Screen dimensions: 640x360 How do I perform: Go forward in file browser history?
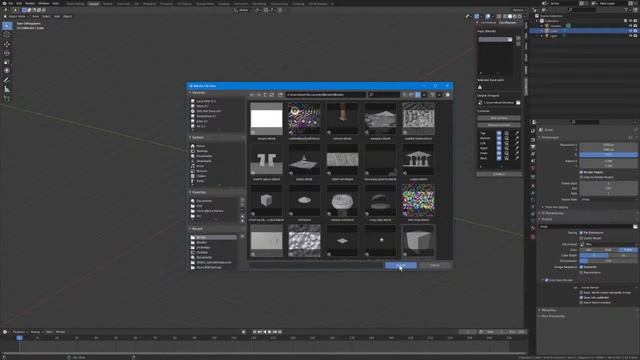258,95
